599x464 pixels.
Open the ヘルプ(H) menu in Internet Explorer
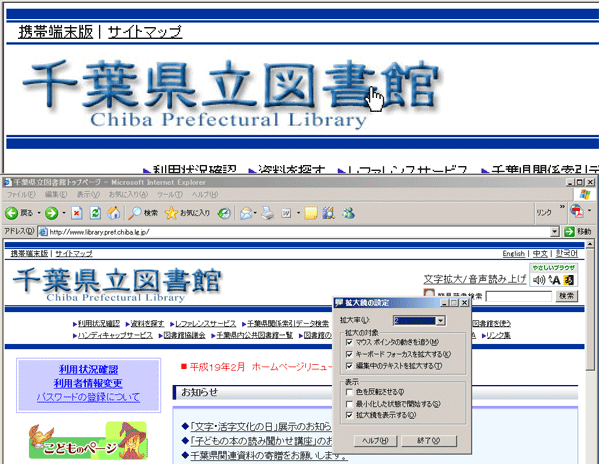click(205, 194)
